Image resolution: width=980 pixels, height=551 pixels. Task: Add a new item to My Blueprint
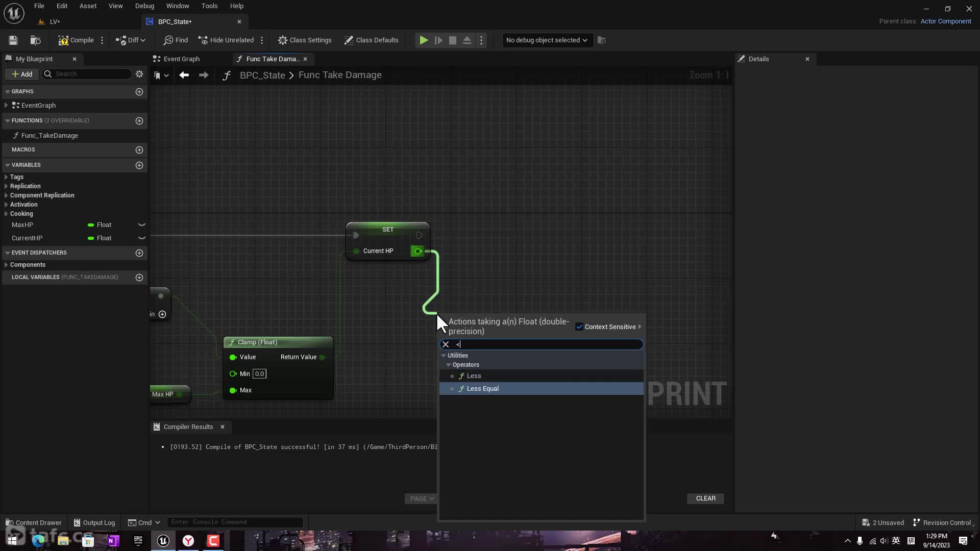click(x=22, y=74)
